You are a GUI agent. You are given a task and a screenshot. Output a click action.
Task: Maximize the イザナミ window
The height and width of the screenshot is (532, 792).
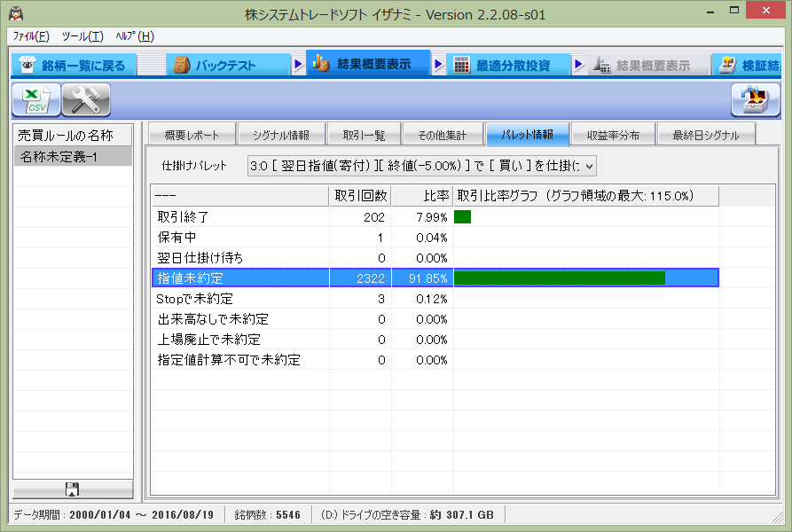734,10
